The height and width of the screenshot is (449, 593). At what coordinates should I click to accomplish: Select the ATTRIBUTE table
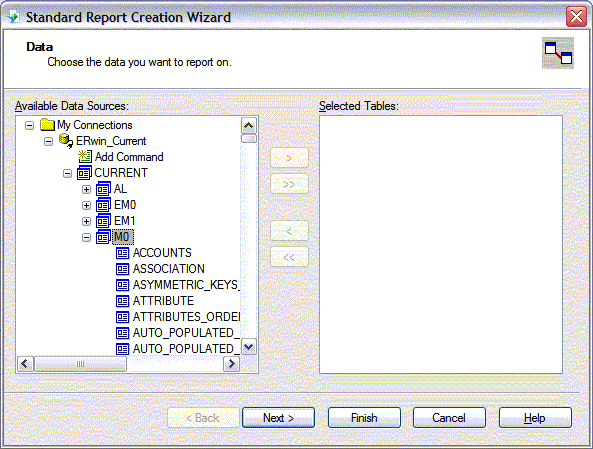click(x=163, y=301)
